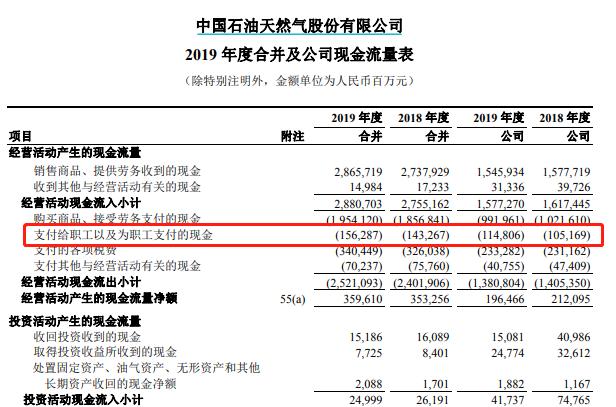Screen dimensions: 616x407
Task: Click the subtotal 1,577,270
Action: 500,204
